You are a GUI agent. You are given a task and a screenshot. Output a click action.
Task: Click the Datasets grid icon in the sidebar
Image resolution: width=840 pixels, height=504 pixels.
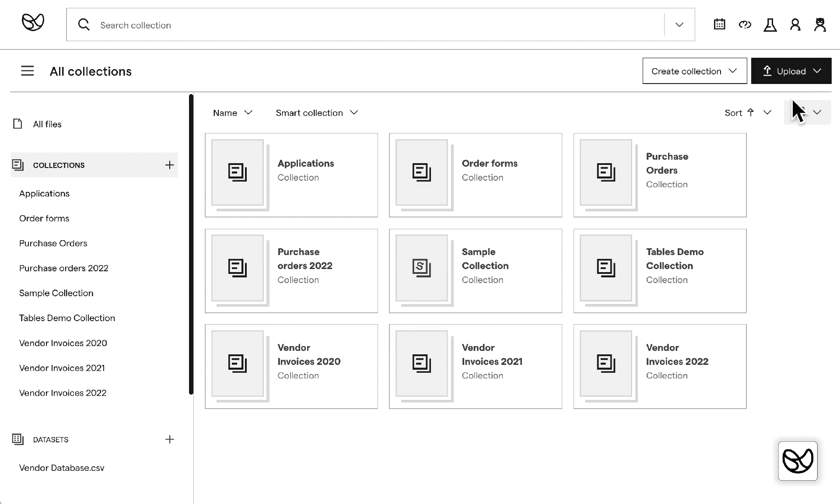point(18,439)
